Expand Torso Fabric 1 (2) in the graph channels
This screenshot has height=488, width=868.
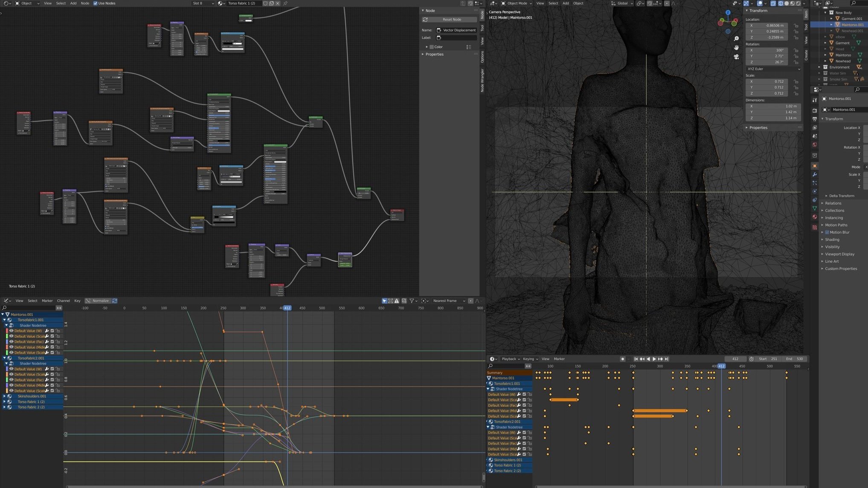point(4,401)
